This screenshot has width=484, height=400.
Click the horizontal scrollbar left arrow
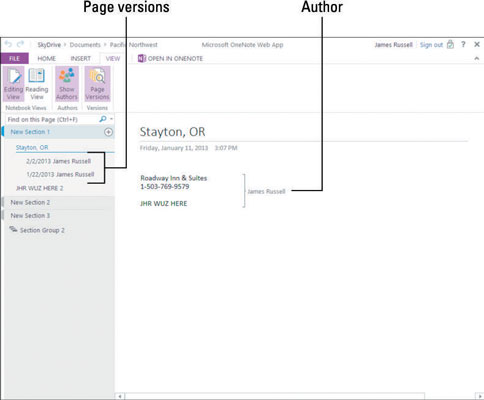pyautogui.click(x=120, y=396)
